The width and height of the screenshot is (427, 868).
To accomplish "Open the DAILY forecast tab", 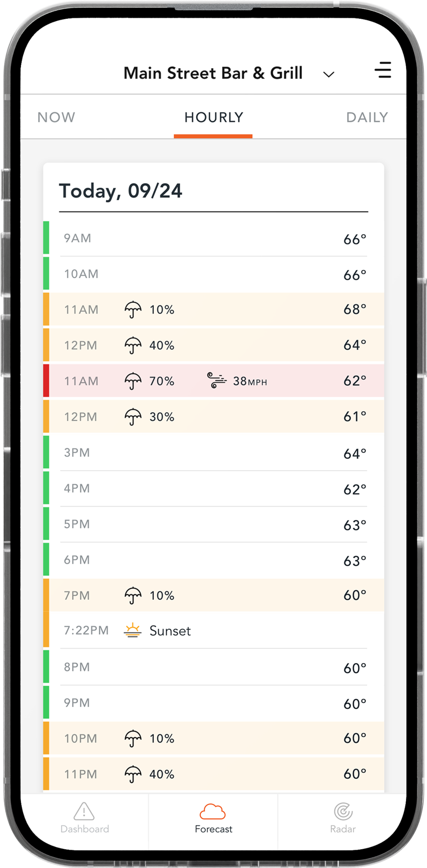I will tap(367, 117).
